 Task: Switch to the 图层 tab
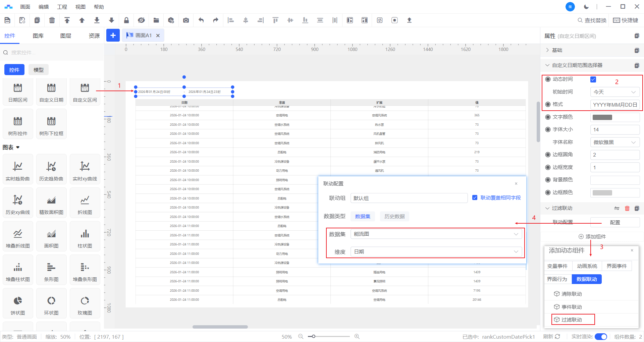[x=65, y=36]
